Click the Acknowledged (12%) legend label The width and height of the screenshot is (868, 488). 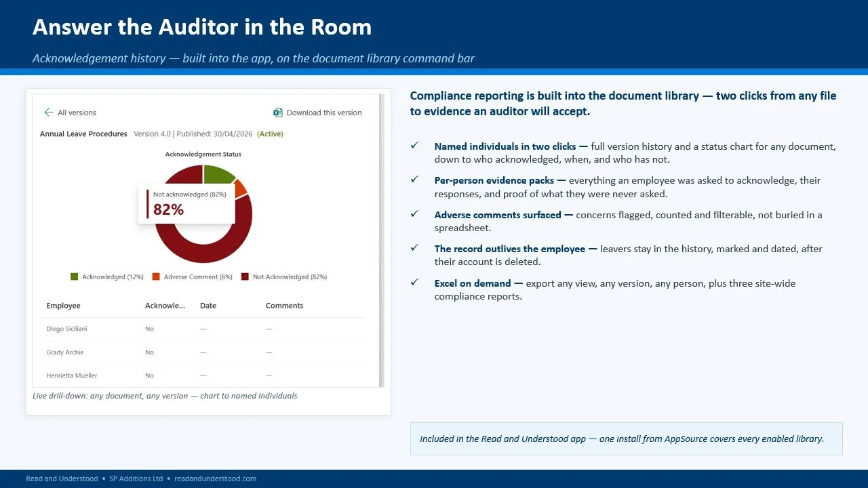coord(113,277)
